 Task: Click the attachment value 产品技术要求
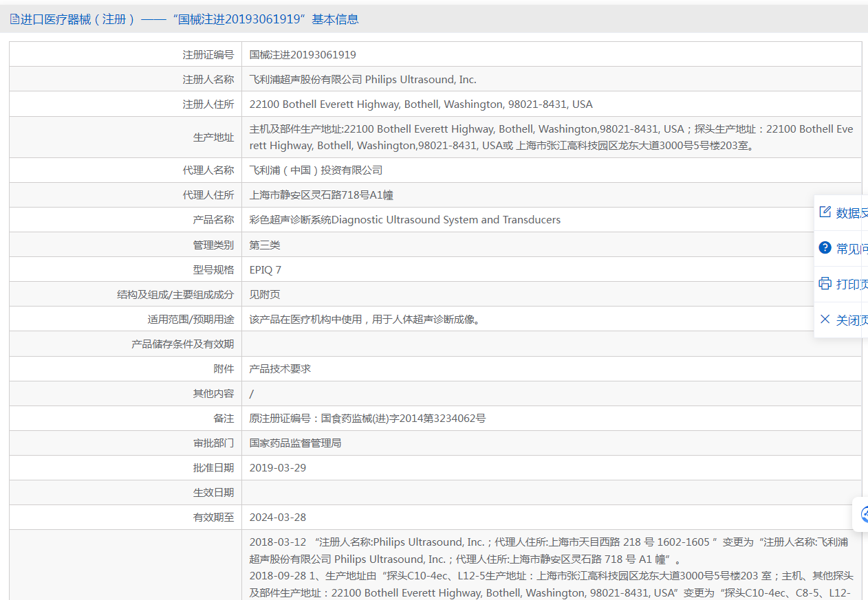[x=280, y=368]
